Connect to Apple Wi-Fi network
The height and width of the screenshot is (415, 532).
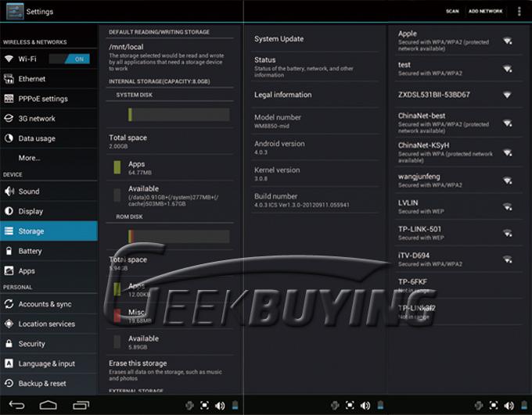458,41
